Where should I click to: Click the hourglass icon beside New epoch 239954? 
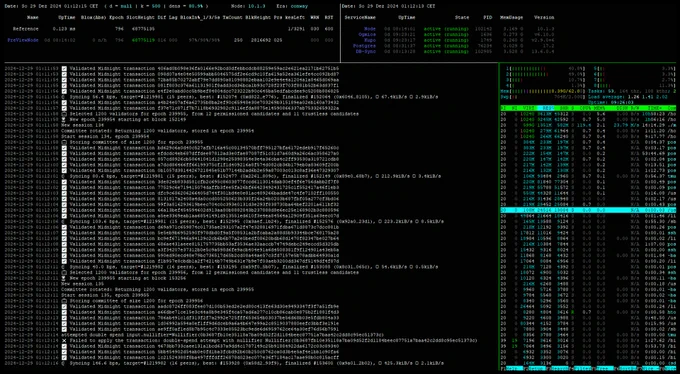pyautogui.click(x=64, y=119)
